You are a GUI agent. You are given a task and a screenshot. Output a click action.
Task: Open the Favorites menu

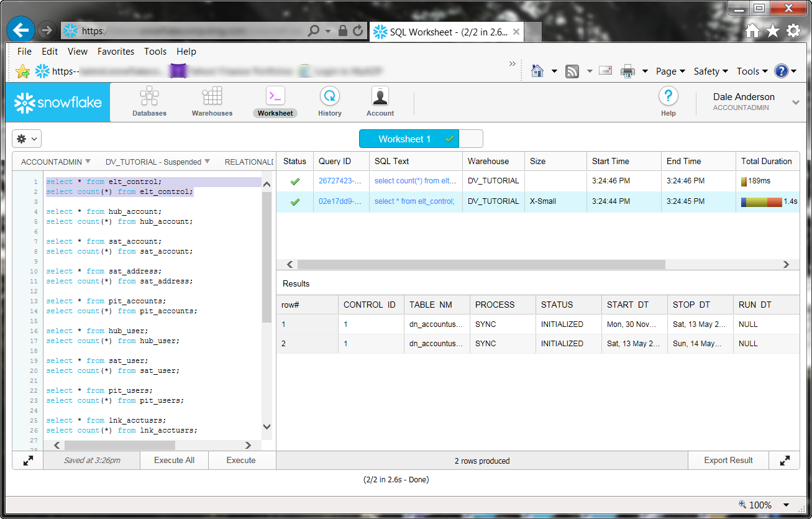(x=116, y=52)
